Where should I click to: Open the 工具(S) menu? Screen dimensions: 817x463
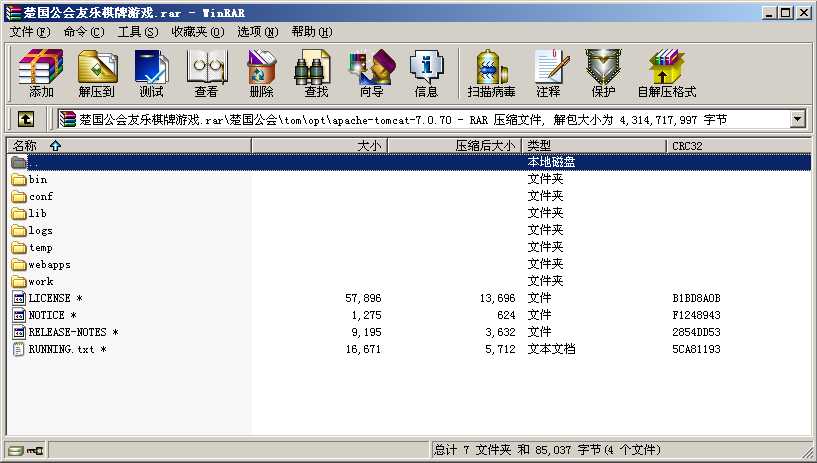click(138, 32)
